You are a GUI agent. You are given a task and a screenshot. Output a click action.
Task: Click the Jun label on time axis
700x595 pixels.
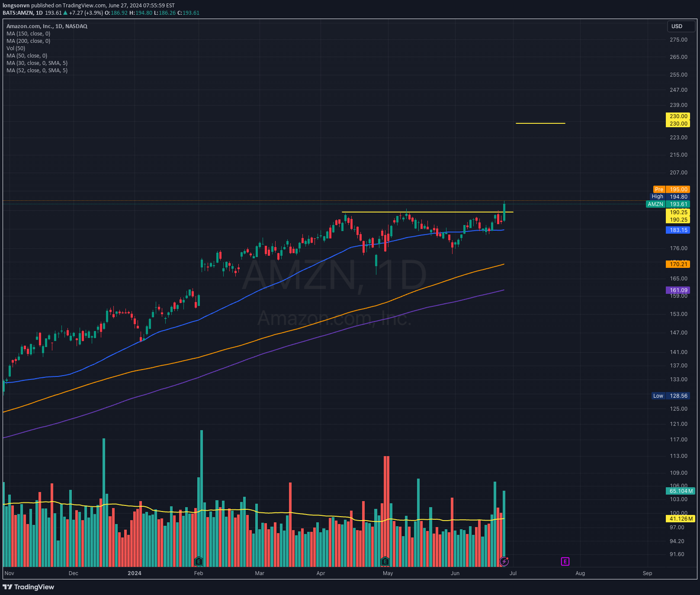pos(455,573)
